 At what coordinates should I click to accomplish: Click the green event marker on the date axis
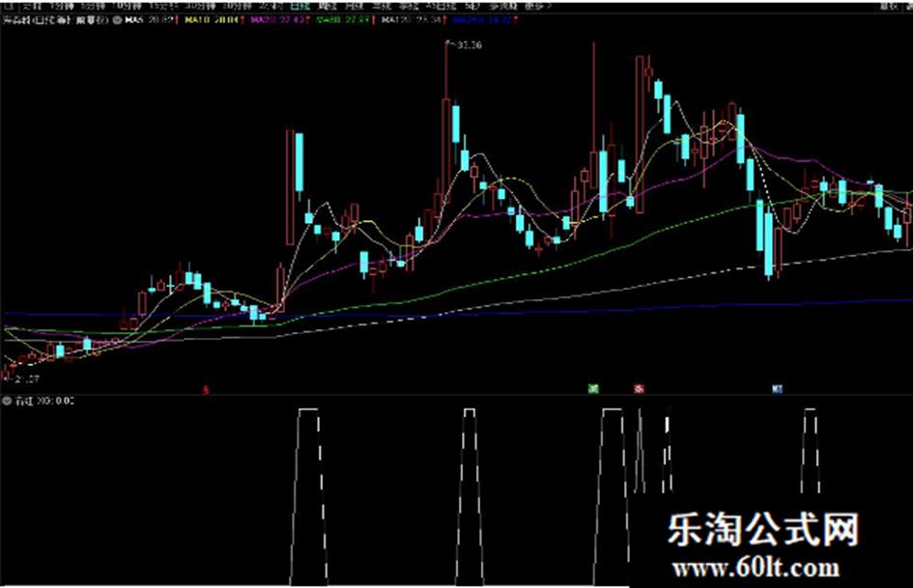click(x=593, y=388)
